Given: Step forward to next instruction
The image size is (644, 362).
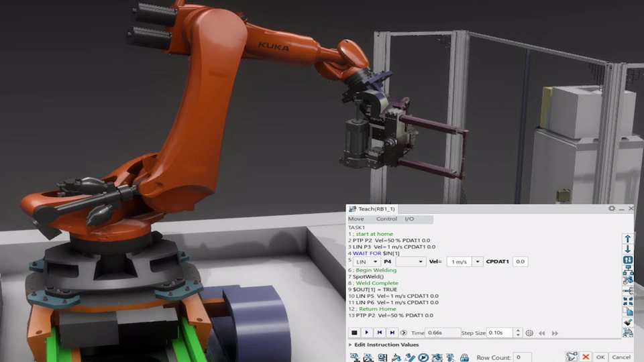Looking at the screenshot, I should (392, 333).
